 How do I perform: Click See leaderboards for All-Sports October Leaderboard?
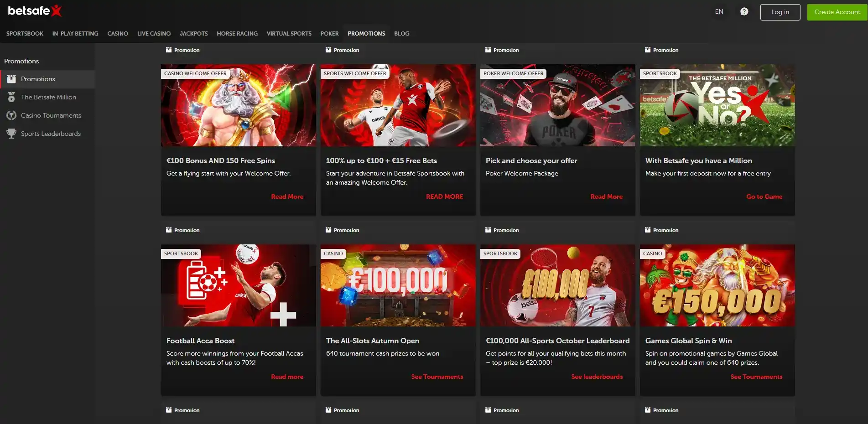pos(597,377)
